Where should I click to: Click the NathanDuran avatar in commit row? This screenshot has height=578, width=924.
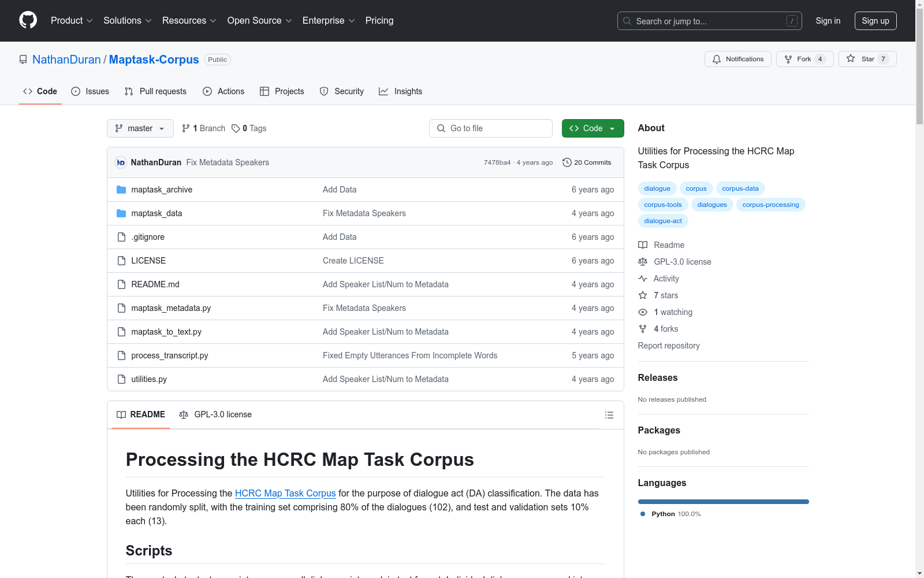click(121, 162)
